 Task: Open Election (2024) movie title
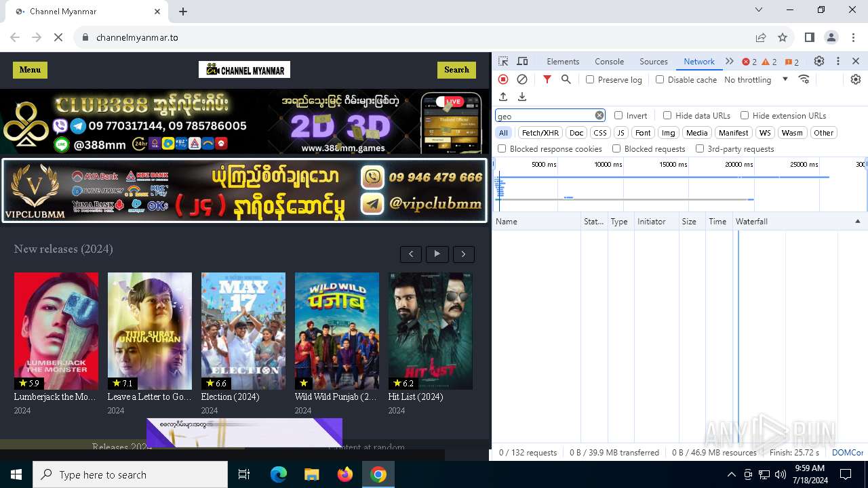click(x=230, y=396)
